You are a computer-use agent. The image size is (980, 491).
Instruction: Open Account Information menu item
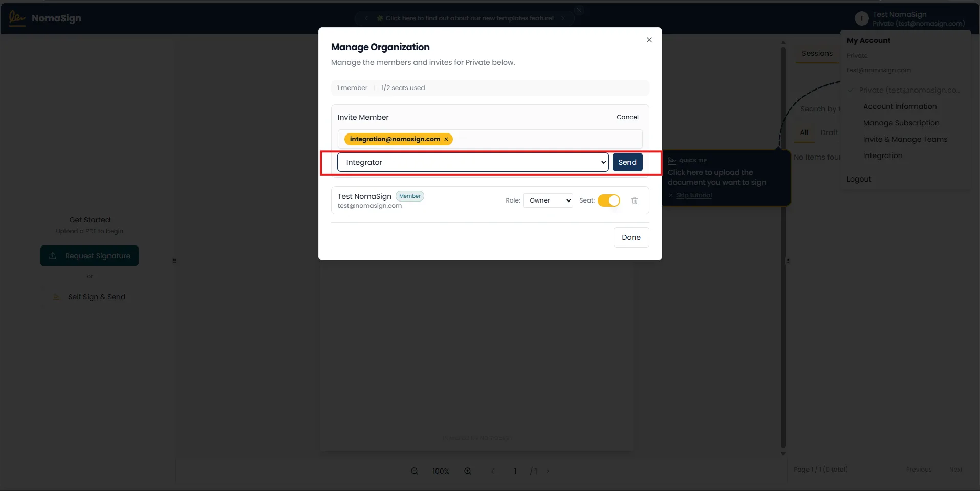coord(900,106)
